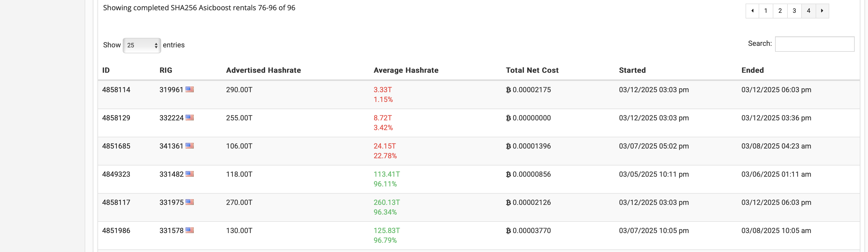The image size is (868, 252).
Task: Click the US flag icon beside rig 331975
Action: tap(190, 202)
